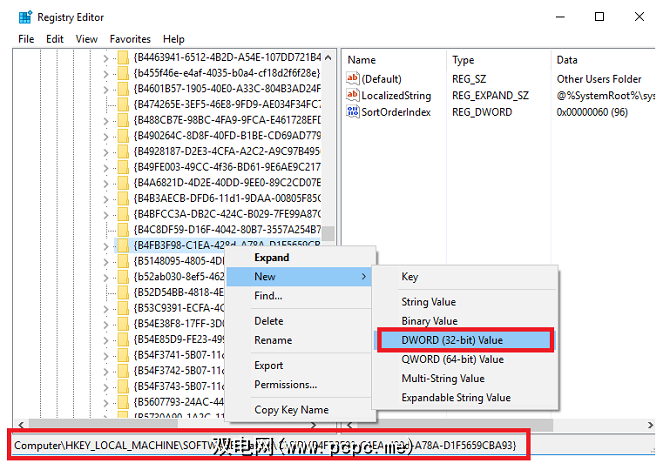Select the SortOrderIndex DWORD value icon

click(353, 112)
